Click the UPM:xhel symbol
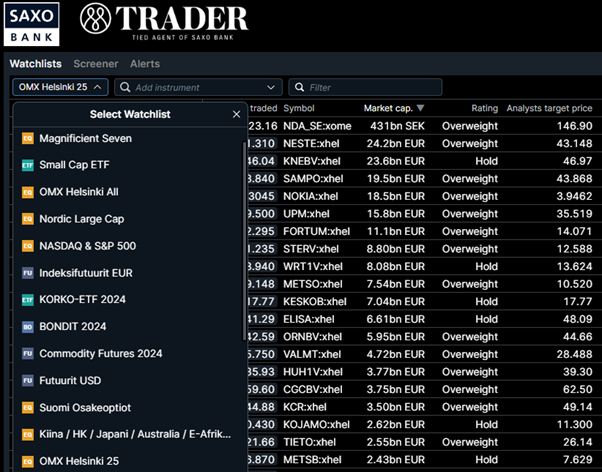 (306, 214)
